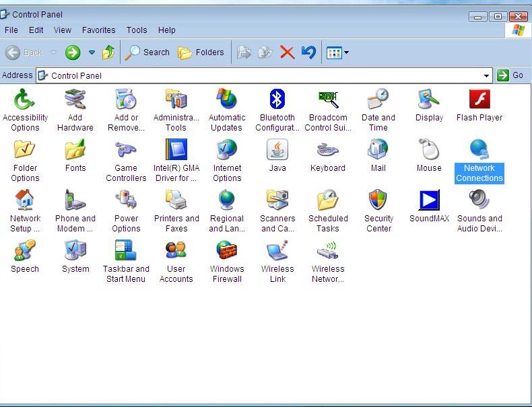Open Speech settings
This screenshot has height=407, width=532.
[25, 256]
